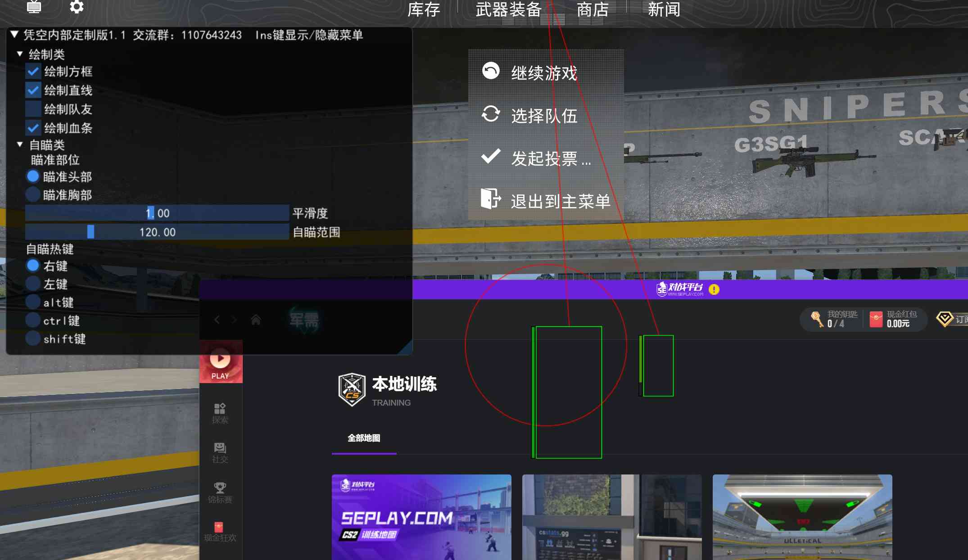Open the SEPLAY.COM CS2 训练地图 thumbnail
The image size is (968, 560).
(421, 517)
